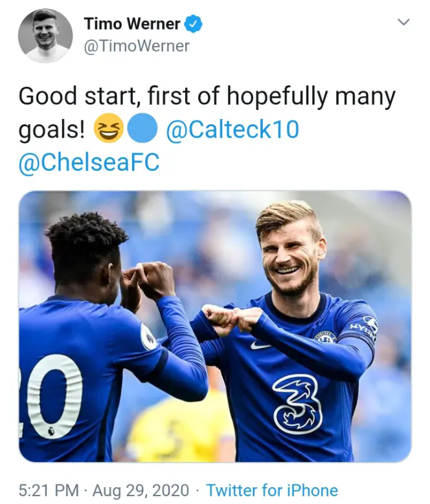The height and width of the screenshot is (504, 430).
Task: Click the Chelsea crest on the shirt
Action: point(324,337)
